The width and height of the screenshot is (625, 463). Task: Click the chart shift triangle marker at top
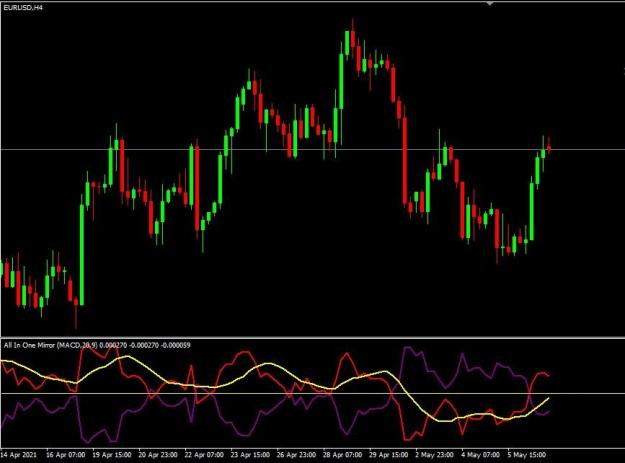[x=489, y=3]
